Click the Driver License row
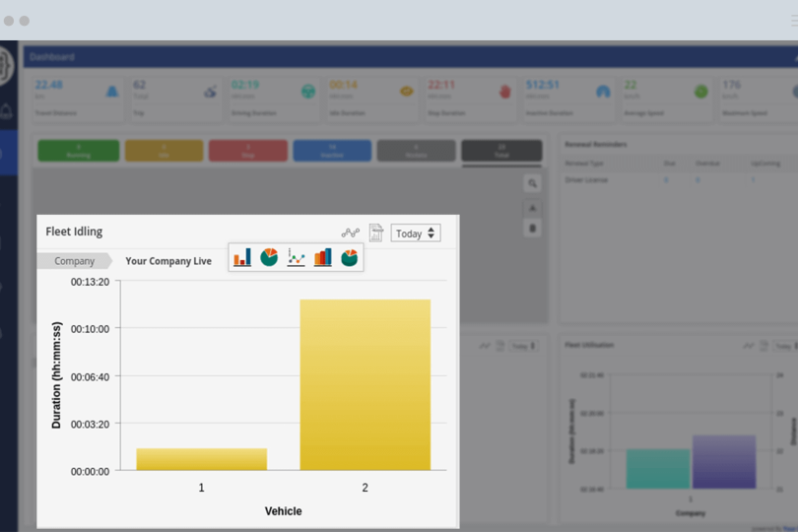Screen dimensions: 798x532 tap(587, 180)
